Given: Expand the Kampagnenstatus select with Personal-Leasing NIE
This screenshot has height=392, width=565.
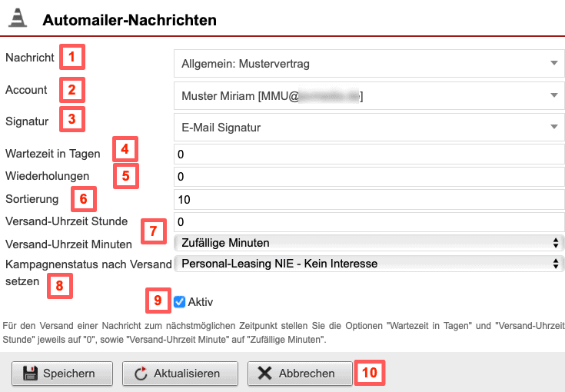Looking at the screenshot, I should click(x=369, y=264).
